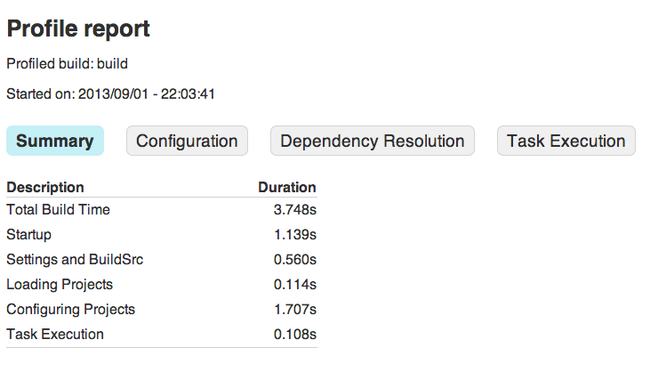
Task: Open the Task Execution tab
Action: pyautogui.click(x=566, y=141)
